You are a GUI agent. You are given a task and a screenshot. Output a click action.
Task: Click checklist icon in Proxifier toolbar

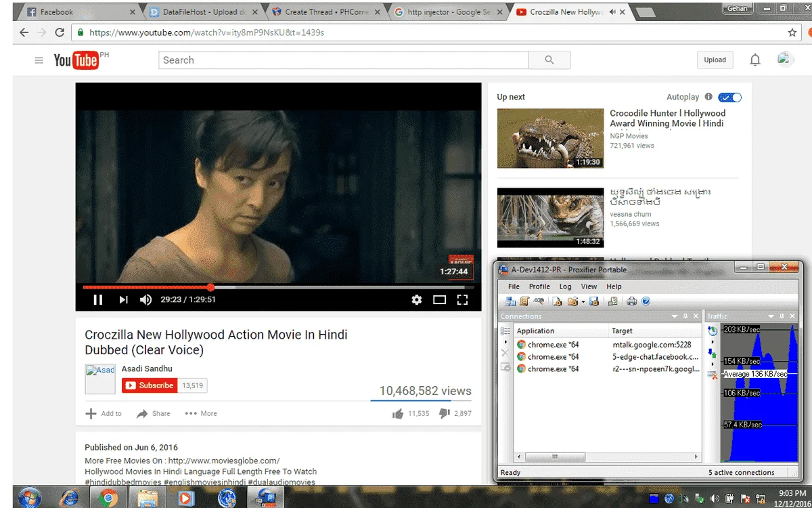coord(612,301)
